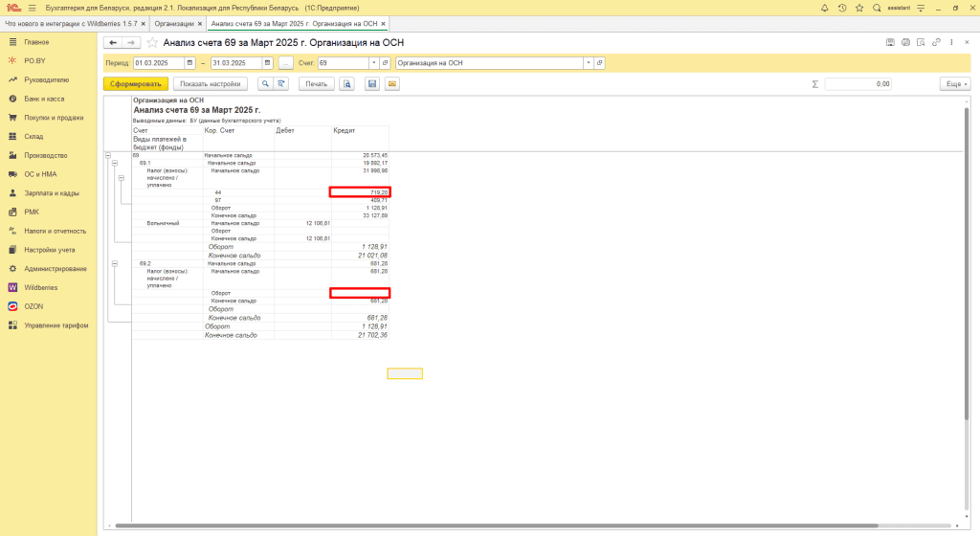Open Зарплата и кадры section in sidebar
The width and height of the screenshot is (980, 536).
pyautogui.click(x=51, y=193)
